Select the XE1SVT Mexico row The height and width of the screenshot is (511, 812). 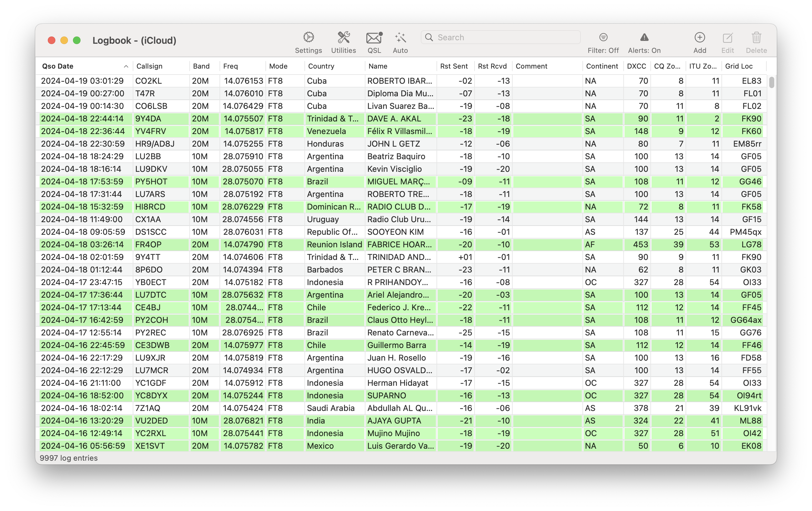pos(401,446)
